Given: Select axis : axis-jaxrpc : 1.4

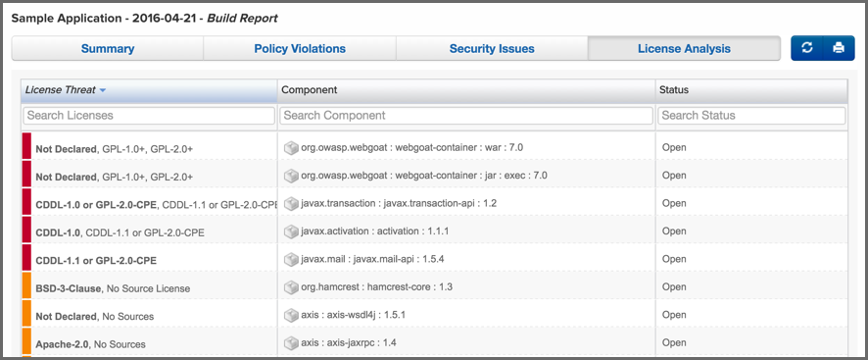Looking at the screenshot, I should [348, 342].
